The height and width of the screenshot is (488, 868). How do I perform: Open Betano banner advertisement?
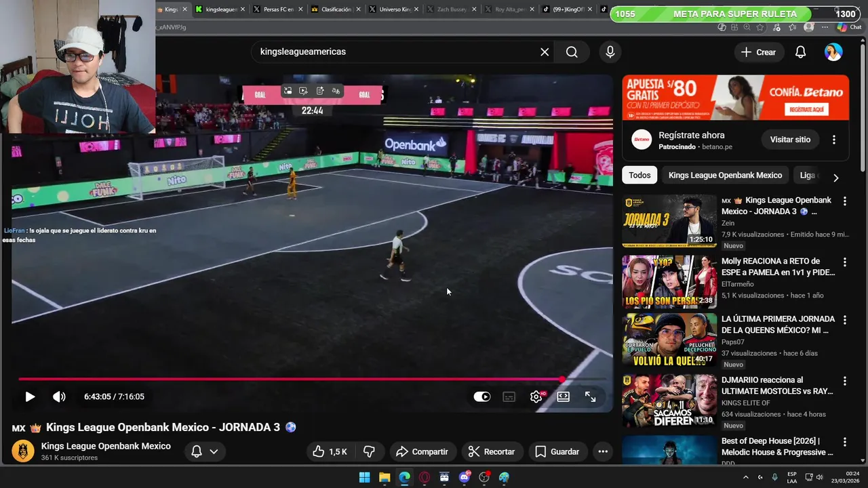(x=735, y=98)
